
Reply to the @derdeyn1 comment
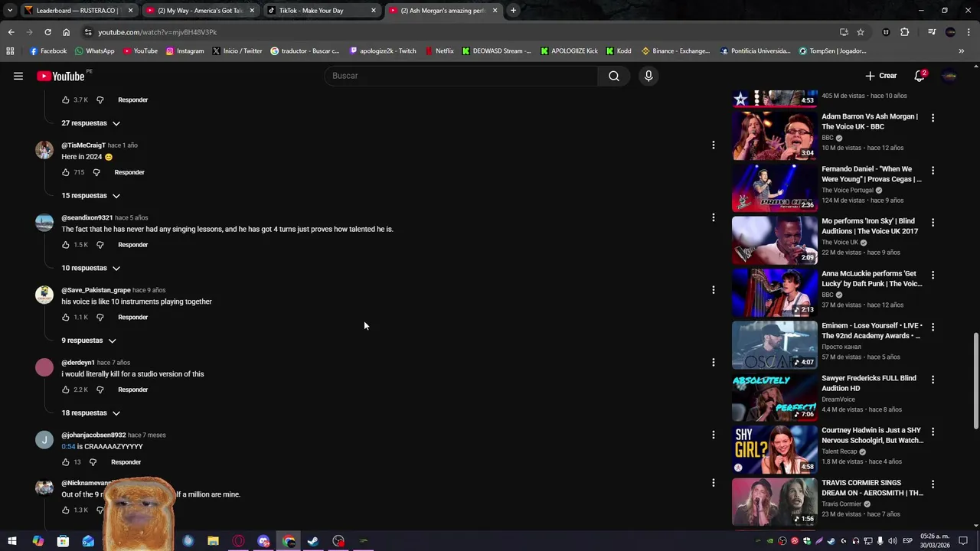[132, 390]
